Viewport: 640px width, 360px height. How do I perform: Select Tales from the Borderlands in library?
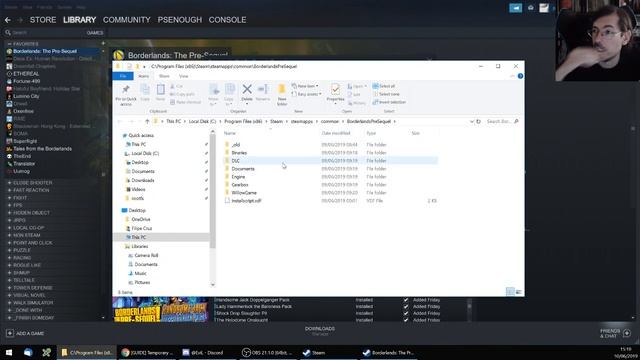pos(42,149)
